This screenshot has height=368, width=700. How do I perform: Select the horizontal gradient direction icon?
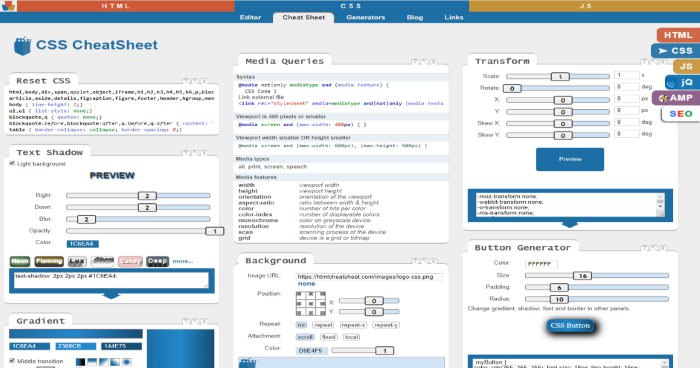coord(80,362)
